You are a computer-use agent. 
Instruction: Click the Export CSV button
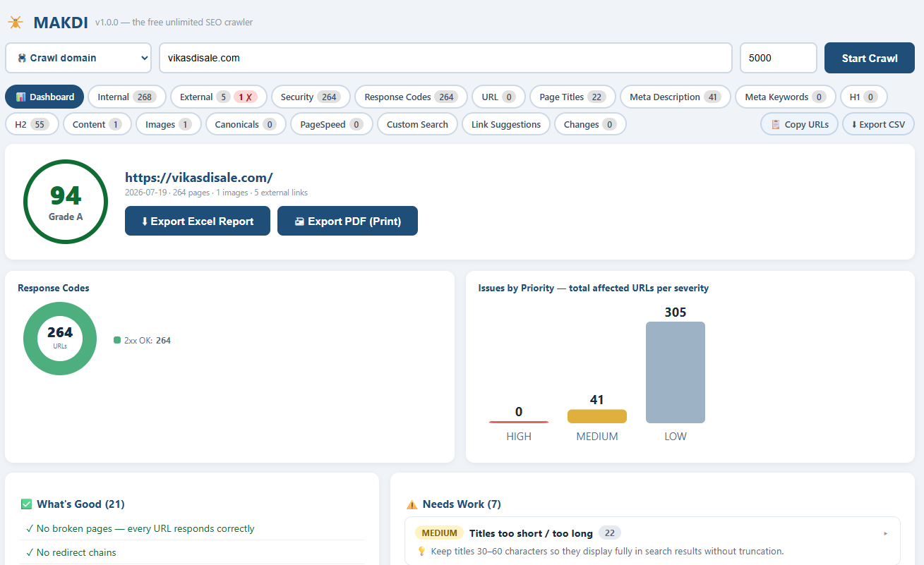878,124
